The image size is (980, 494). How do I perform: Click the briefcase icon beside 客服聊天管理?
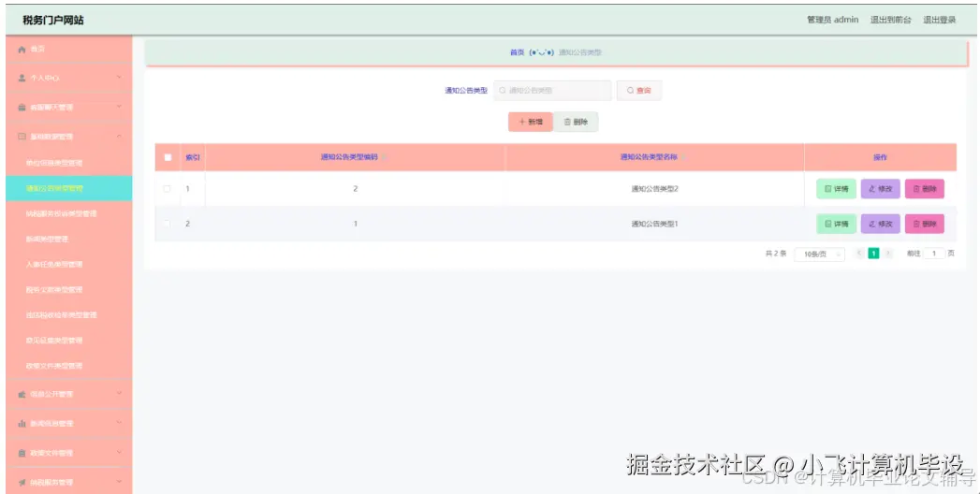coord(22,108)
